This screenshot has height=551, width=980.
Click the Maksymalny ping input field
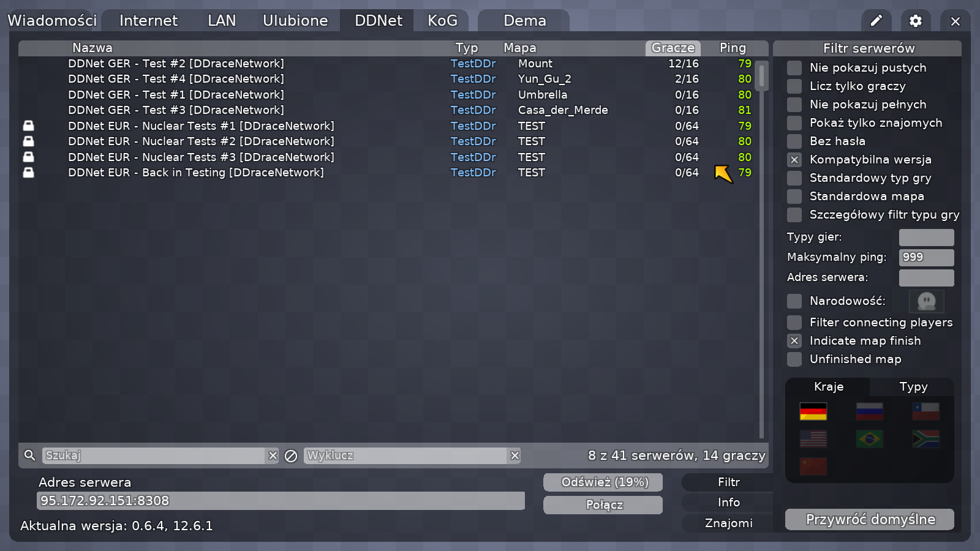coord(926,257)
